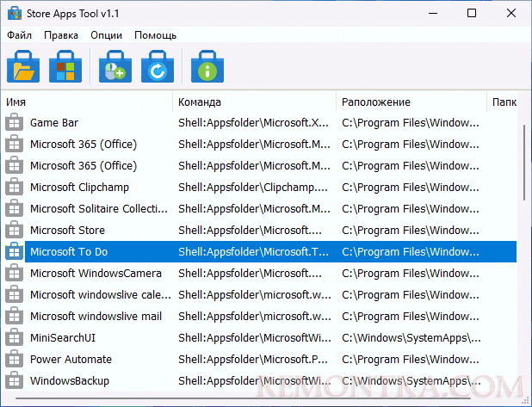The width and height of the screenshot is (532, 407).
Task: Click the Shell:Appsfolder\Microsoft.P... command cell
Action: tap(253, 359)
